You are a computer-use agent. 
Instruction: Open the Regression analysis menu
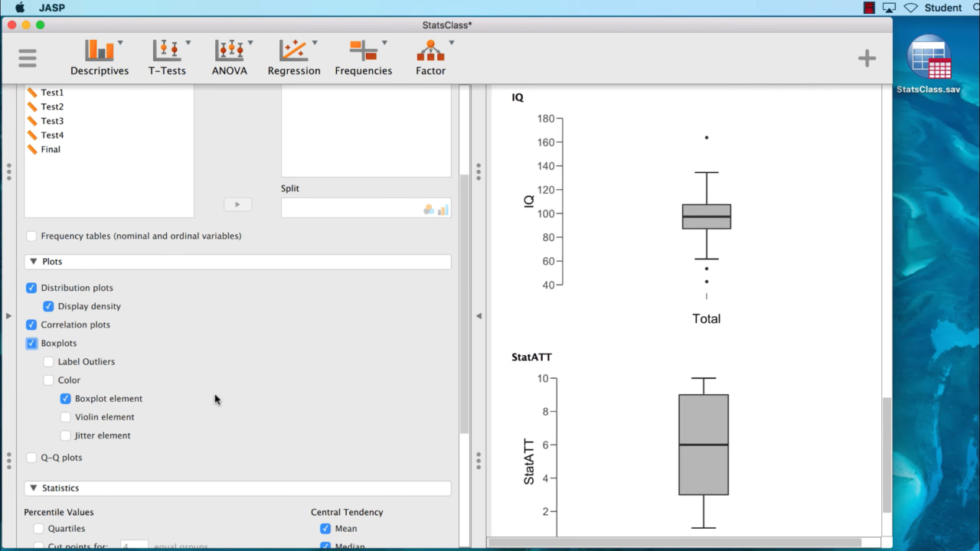(294, 58)
